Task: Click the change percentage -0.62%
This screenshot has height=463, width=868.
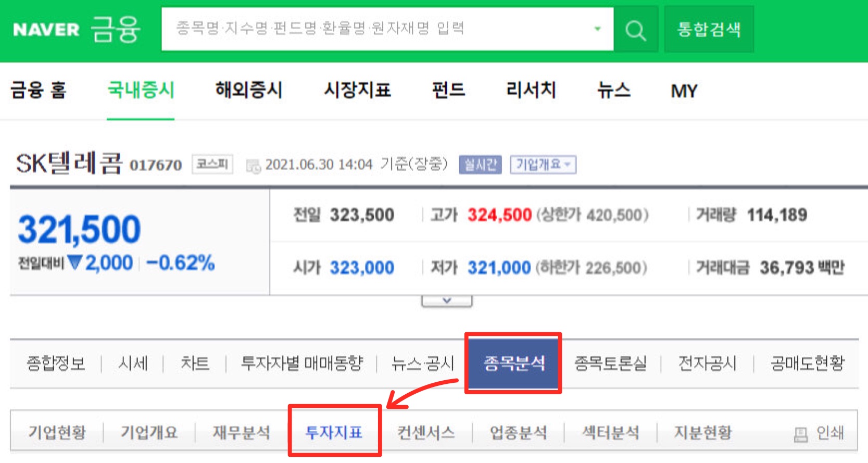Action: pos(180,263)
